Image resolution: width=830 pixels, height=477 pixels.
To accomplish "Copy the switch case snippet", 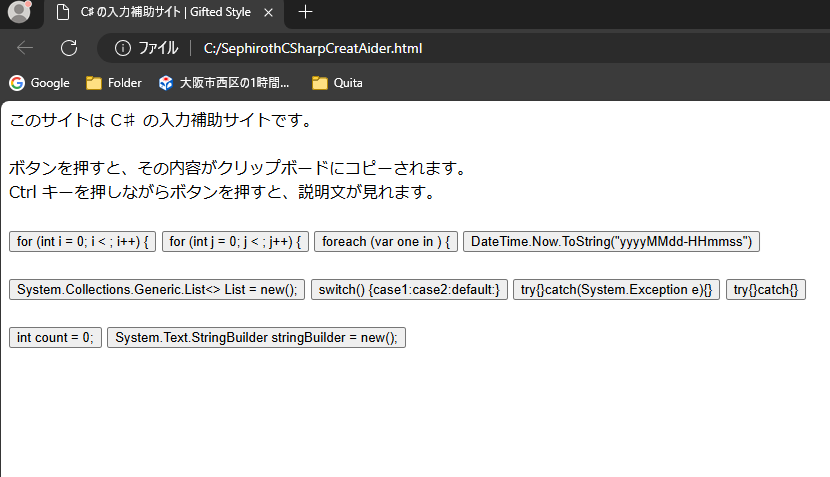I will click(409, 290).
